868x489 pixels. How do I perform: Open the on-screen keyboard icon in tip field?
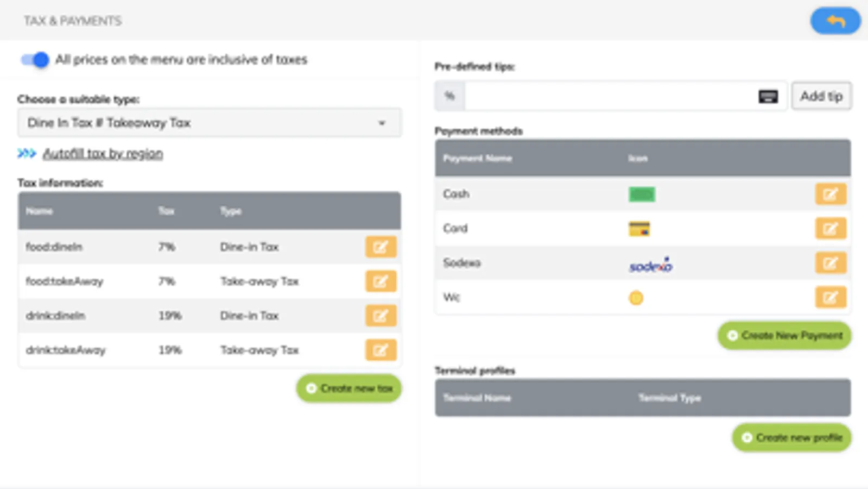pos(768,97)
